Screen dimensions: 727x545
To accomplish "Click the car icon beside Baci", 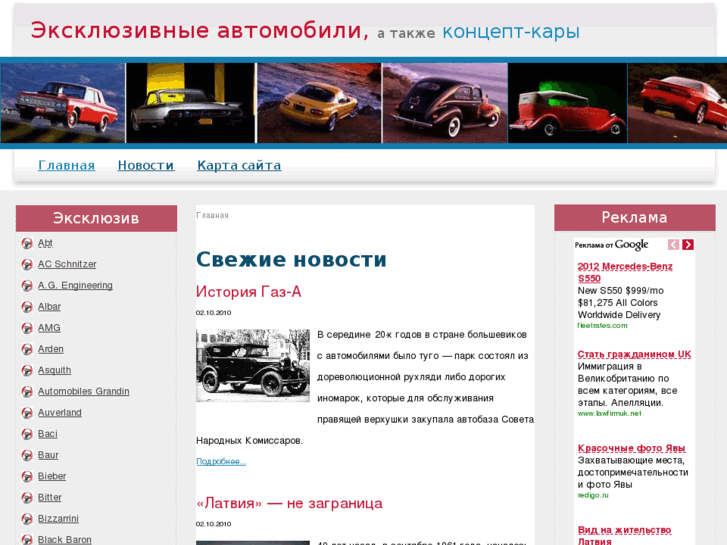I will coord(27,434).
